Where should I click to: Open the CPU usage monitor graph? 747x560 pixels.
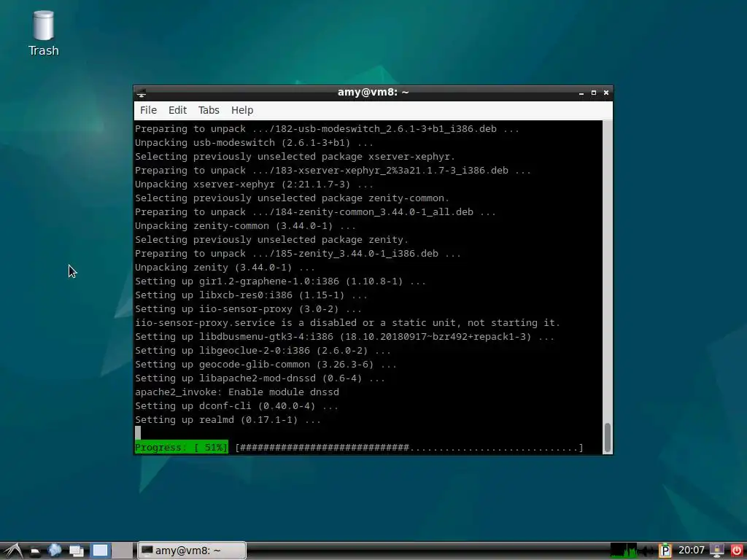[624, 551]
